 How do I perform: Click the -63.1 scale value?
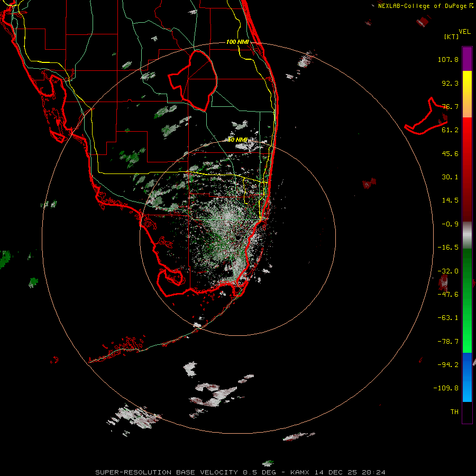[x=448, y=318]
